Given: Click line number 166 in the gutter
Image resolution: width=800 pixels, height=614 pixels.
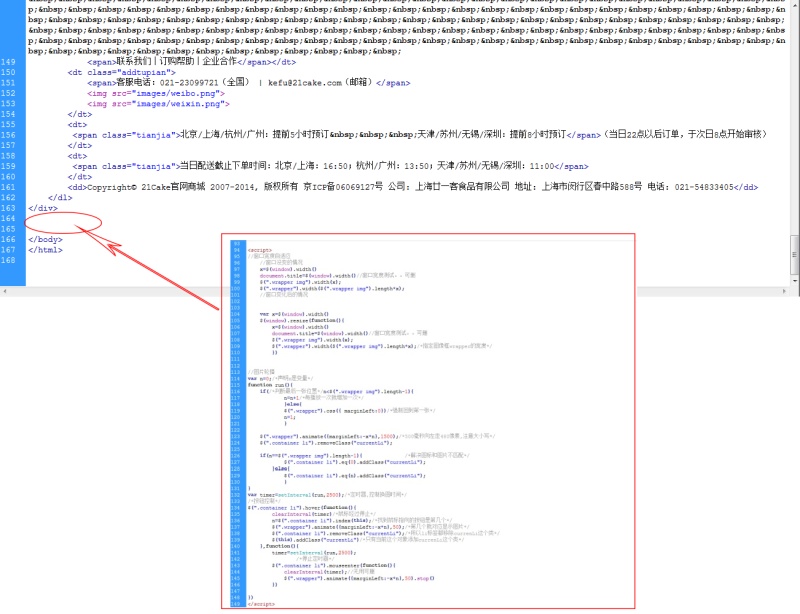Looking at the screenshot, I should click(x=8, y=239).
